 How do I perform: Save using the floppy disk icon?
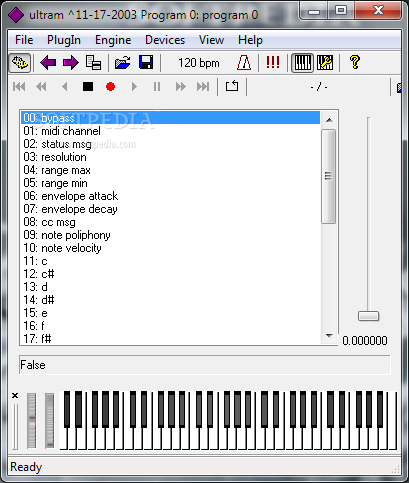146,62
